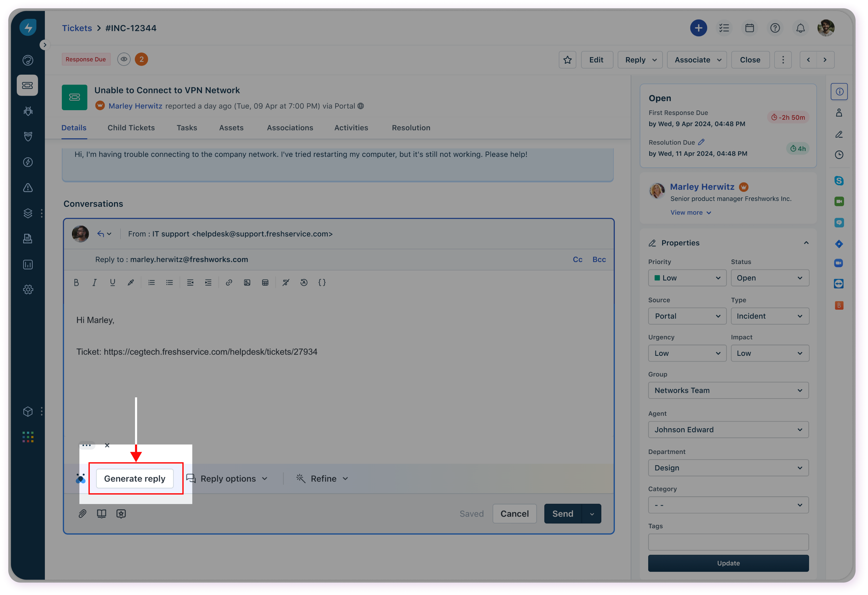Screen dimensions: 868x595
Task: Click the Marley Herwitz reporter link
Action: [135, 106]
